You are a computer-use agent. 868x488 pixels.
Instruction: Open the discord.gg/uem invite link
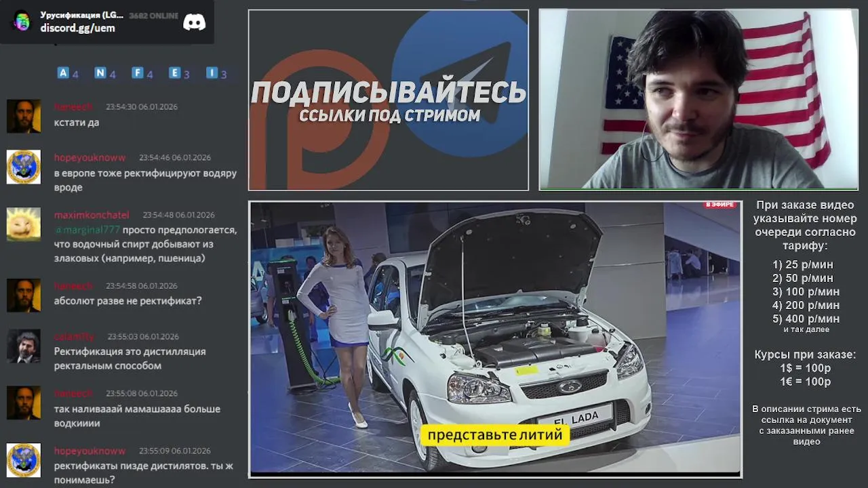pos(77,28)
